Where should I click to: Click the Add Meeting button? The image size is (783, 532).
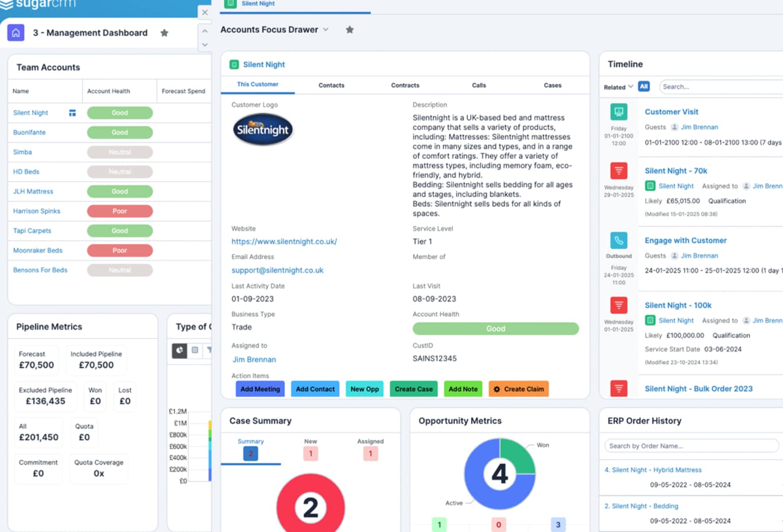(260, 389)
